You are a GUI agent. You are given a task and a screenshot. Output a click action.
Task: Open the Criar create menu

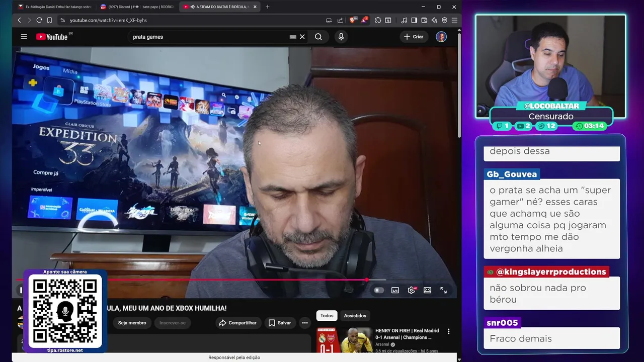414,37
